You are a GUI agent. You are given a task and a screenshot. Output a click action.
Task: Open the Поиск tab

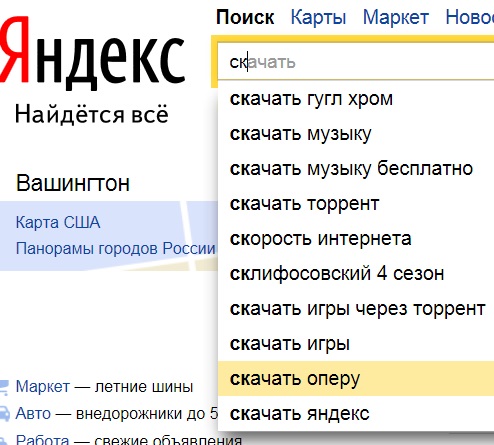[x=245, y=17]
